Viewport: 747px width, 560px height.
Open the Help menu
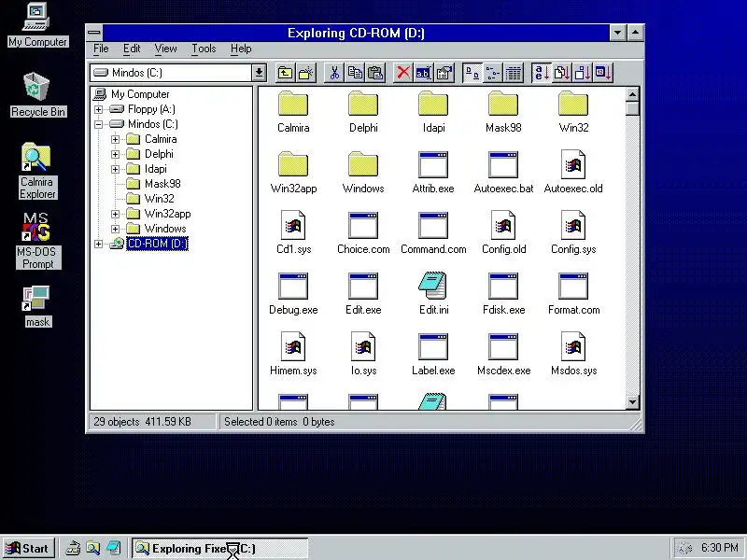pos(241,49)
